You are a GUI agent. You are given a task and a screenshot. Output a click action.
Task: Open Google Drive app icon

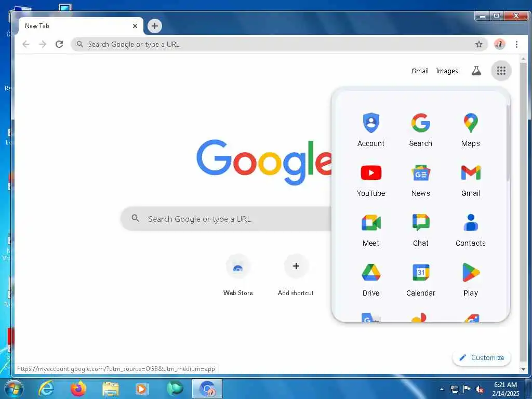click(371, 280)
